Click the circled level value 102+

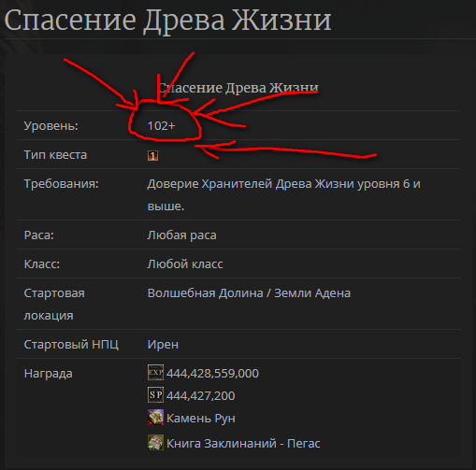coord(161,126)
